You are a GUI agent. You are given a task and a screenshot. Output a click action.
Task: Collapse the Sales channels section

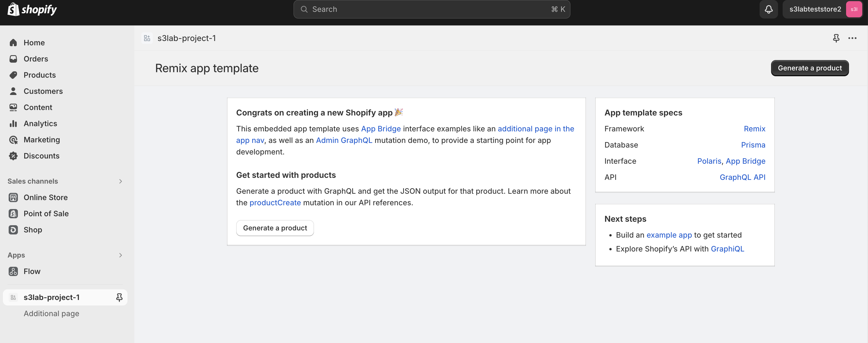coord(120,181)
